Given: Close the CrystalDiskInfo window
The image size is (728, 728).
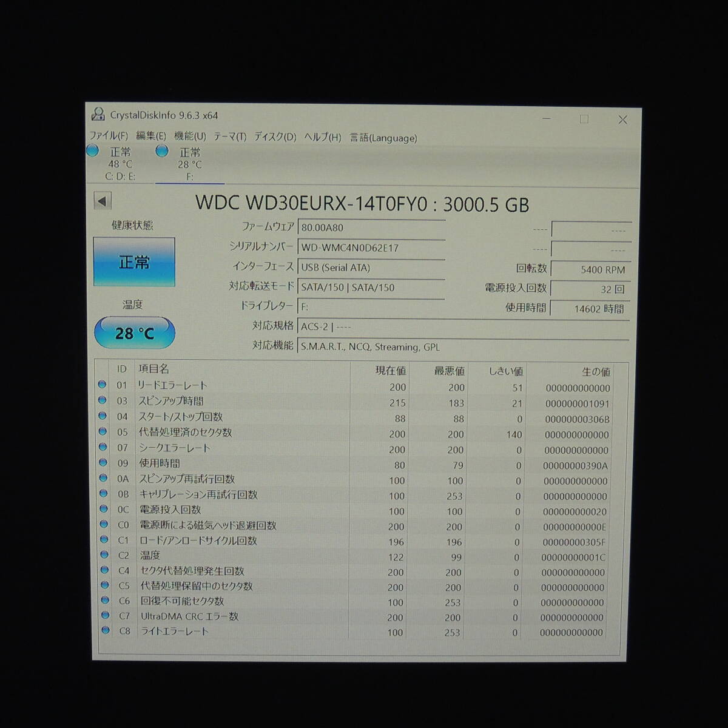Looking at the screenshot, I should 622,120.
